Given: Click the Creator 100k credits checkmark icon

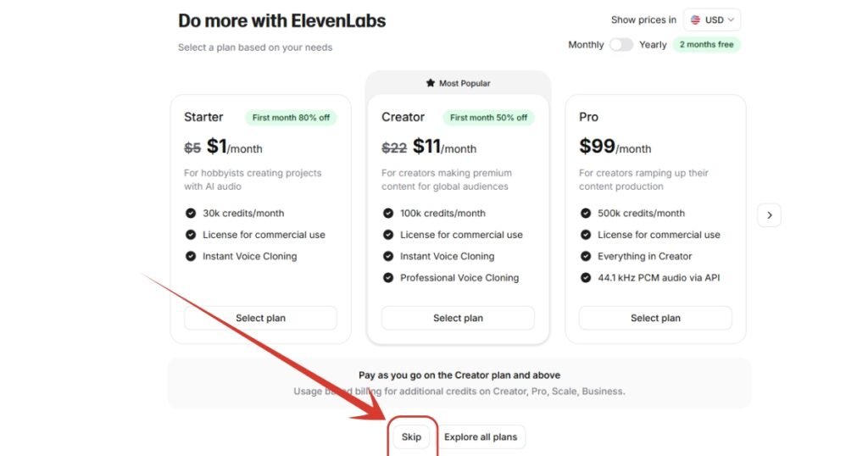Looking at the screenshot, I should 388,214.
